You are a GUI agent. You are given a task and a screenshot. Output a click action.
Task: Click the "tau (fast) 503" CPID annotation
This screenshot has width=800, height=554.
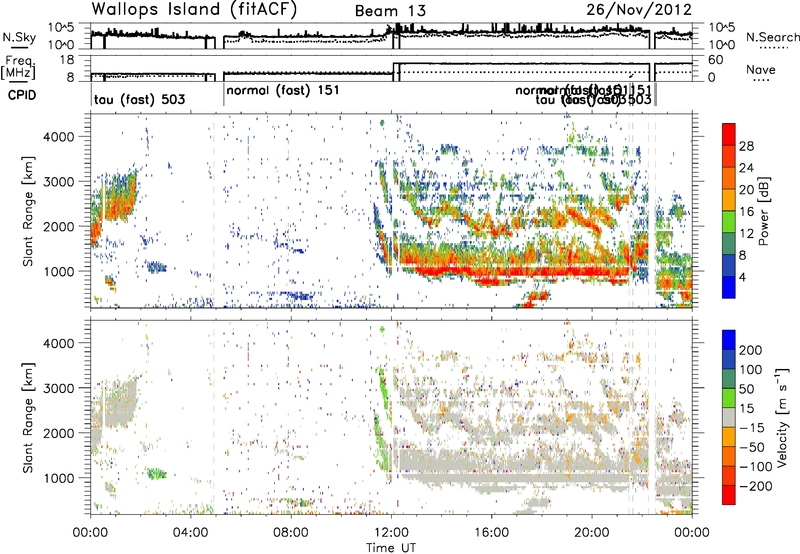[139, 99]
